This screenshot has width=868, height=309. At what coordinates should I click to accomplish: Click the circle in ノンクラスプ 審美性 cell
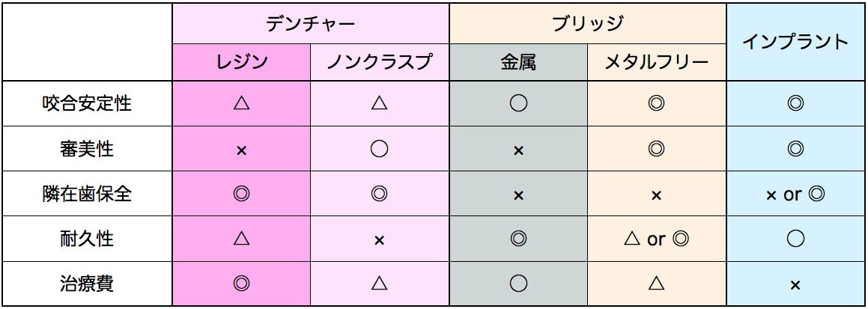[379, 149]
